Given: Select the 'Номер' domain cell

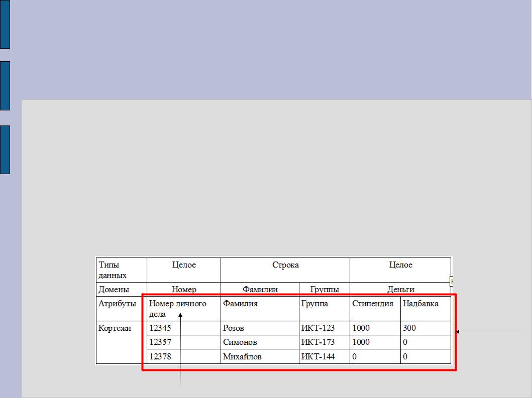Looking at the screenshot, I should (184, 289).
